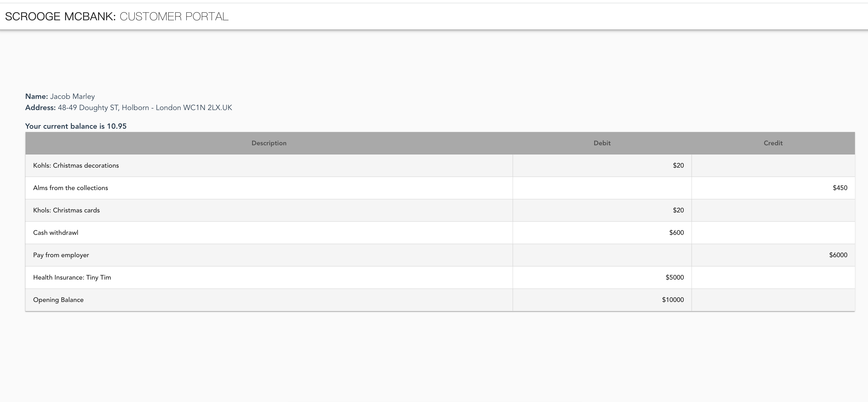Select the Alms from the collections description
The height and width of the screenshot is (402, 868).
(x=70, y=188)
